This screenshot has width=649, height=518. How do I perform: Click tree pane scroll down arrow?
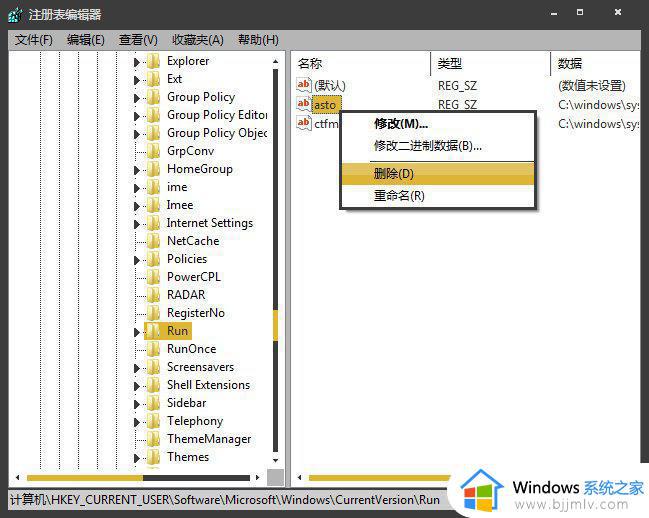(276, 460)
